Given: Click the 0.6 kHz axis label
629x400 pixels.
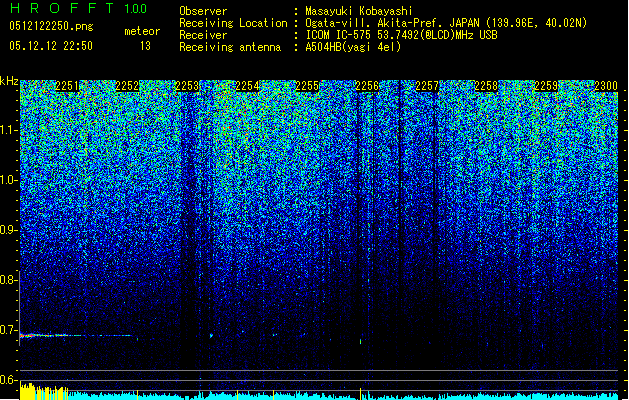Looking at the screenshot, I should point(8,380).
